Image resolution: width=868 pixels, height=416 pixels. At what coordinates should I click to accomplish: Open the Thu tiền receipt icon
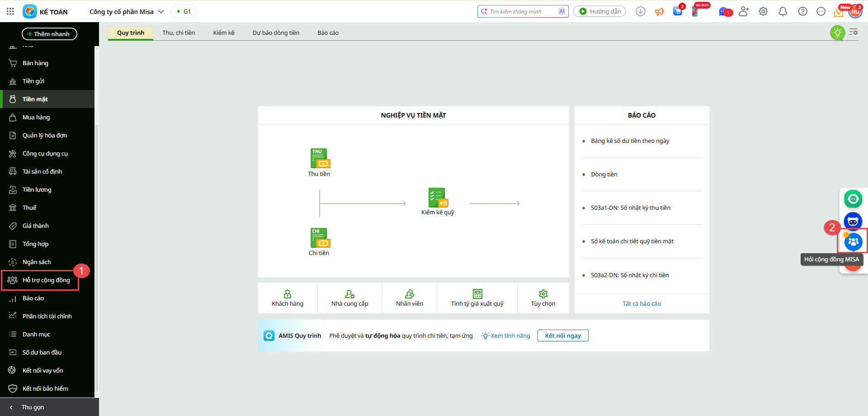pos(320,158)
